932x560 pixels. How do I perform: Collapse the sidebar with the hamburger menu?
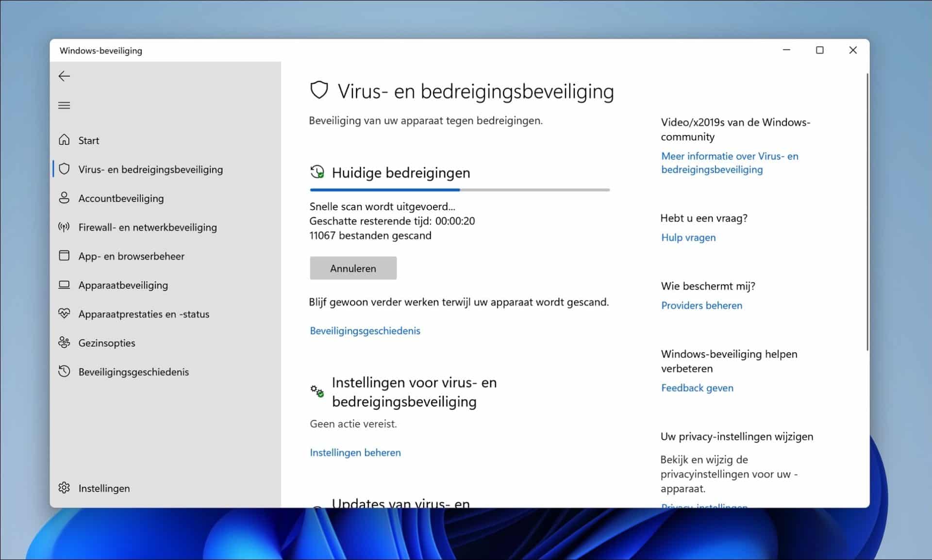(64, 105)
